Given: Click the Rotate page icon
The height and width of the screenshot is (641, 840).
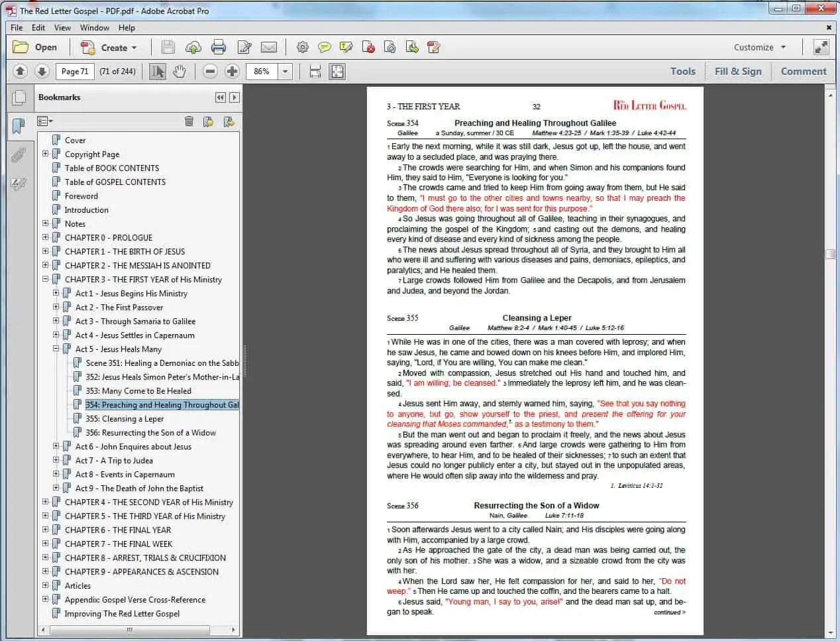Looking at the screenshot, I should (390, 47).
